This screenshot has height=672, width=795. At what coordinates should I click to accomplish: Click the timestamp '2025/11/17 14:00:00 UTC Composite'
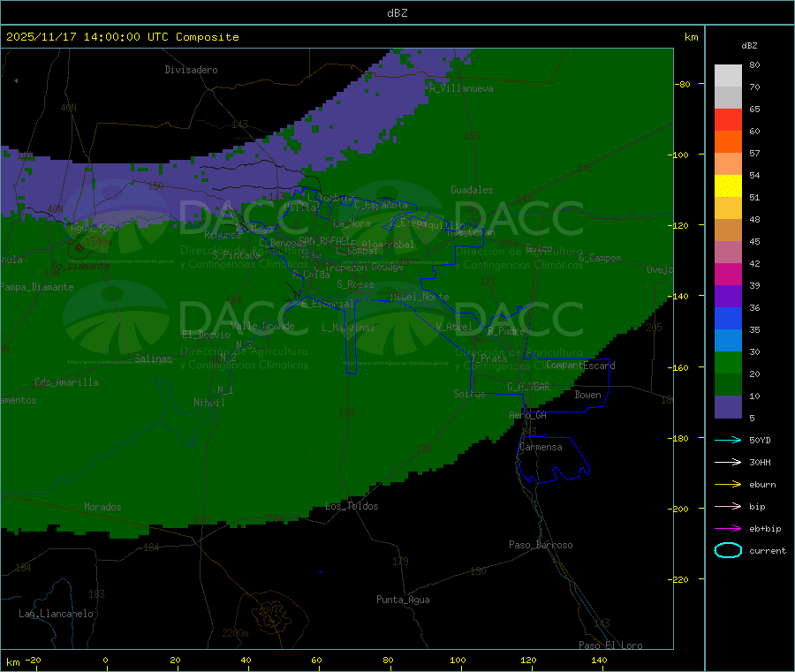click(122, 37)
